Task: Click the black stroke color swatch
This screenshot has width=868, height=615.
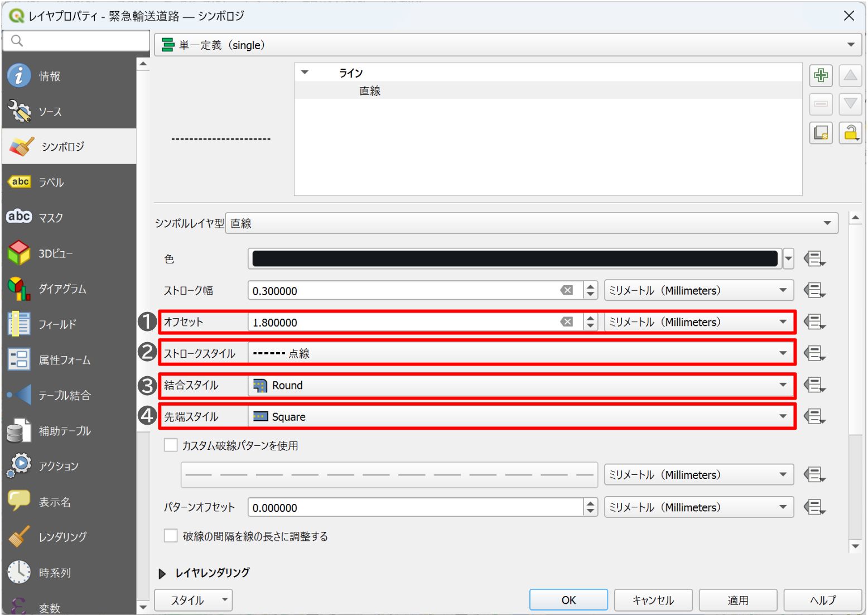Action: (515, 259)
